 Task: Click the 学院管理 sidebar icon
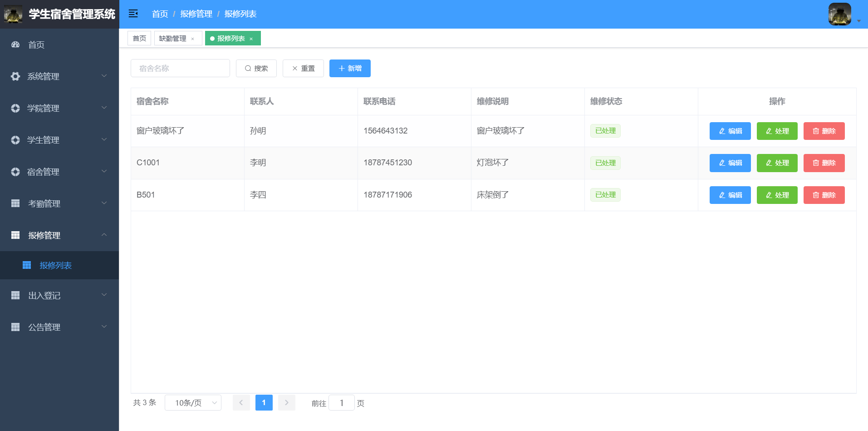pyautogui.click(x=15, y=108)
